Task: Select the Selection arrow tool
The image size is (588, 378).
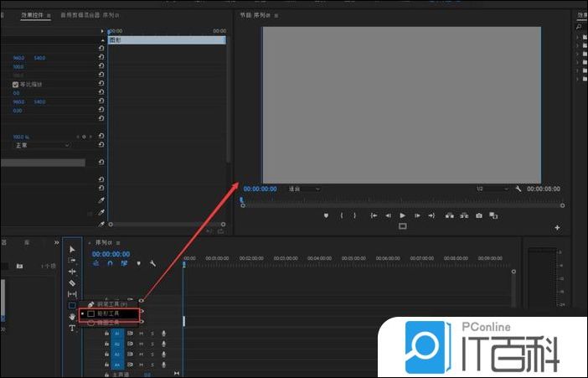Action: [72, 249]
